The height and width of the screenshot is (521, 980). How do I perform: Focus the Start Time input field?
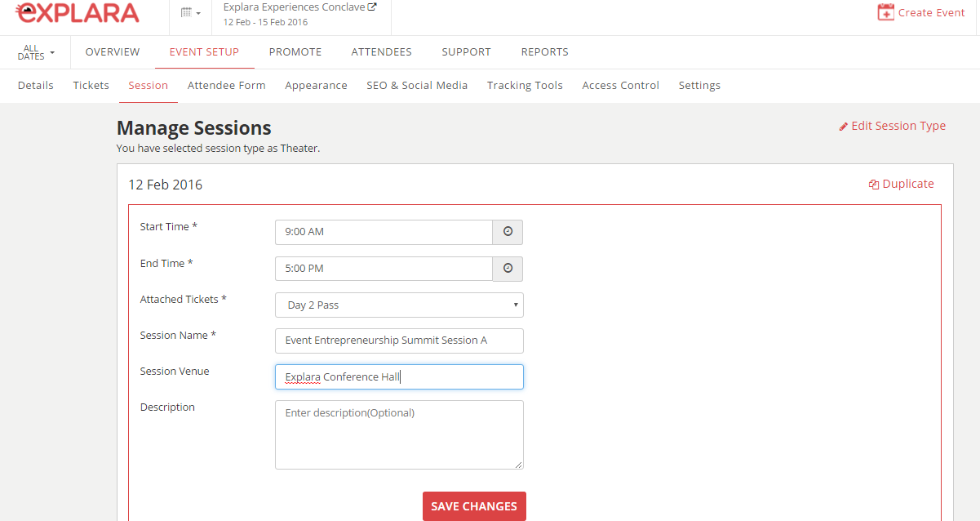384,232
